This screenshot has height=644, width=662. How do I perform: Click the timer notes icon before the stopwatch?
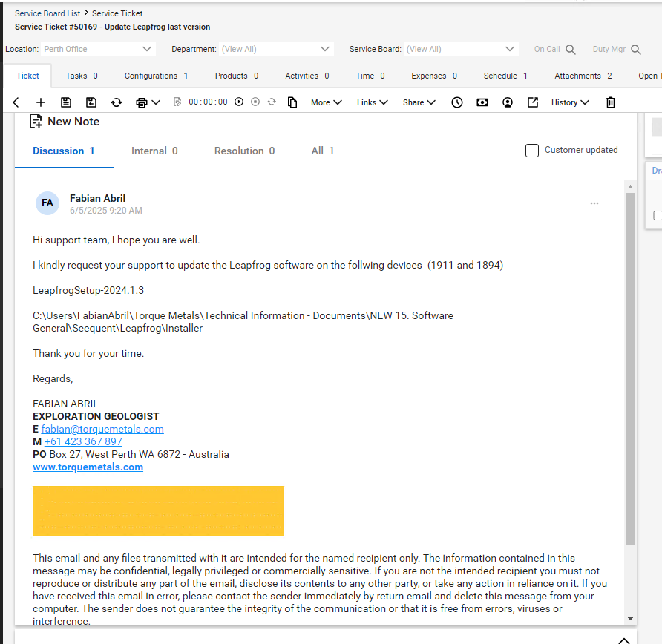177,102
